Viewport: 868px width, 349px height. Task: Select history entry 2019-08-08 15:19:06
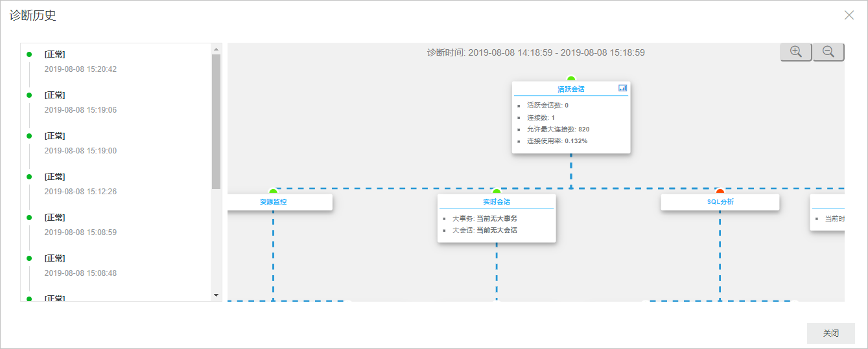80,110
